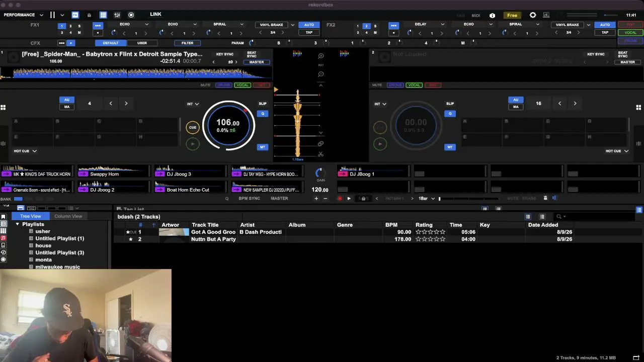Toggle deck 2 Quantize Q button

450,114
